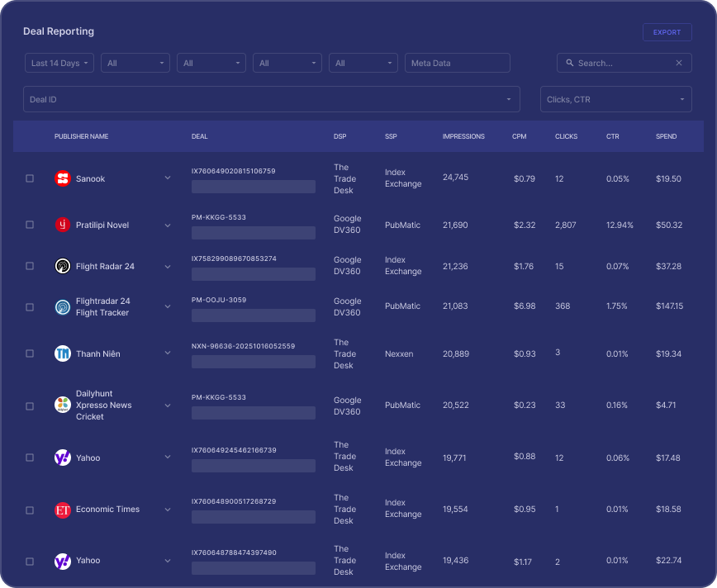Viewport: 717px width, 588px height.
Task: Open the Deal ID dropdown
Action: [x=271, y=99]
